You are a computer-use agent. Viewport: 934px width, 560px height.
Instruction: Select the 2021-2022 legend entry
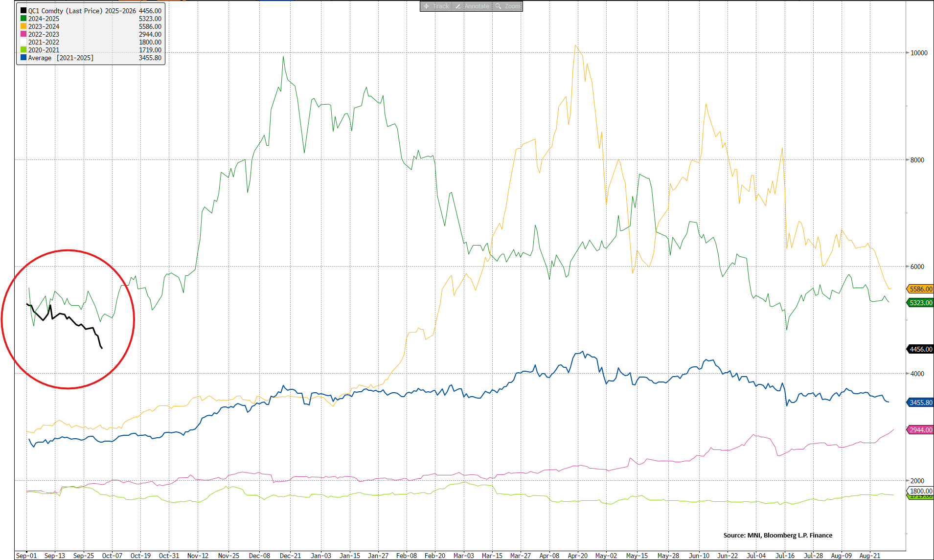(x=44, y=42)
